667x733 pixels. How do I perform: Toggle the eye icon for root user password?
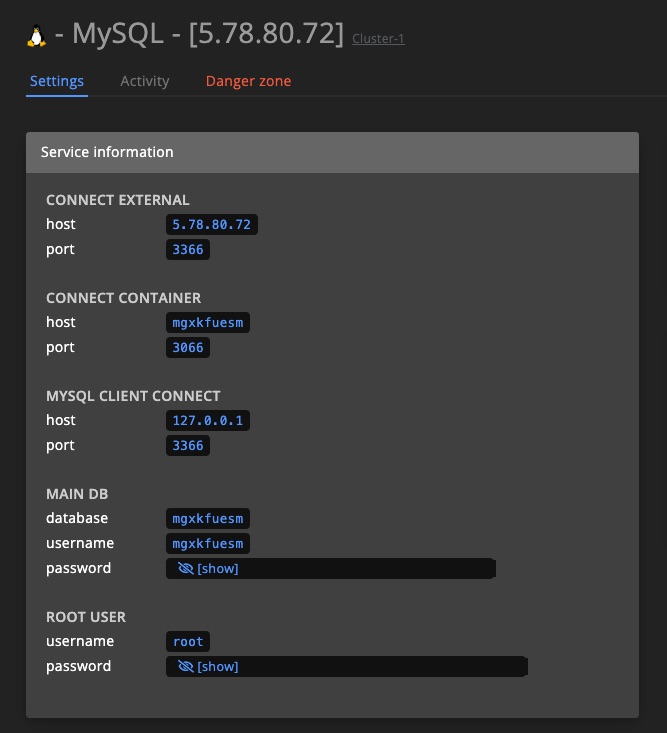[186, 667]
